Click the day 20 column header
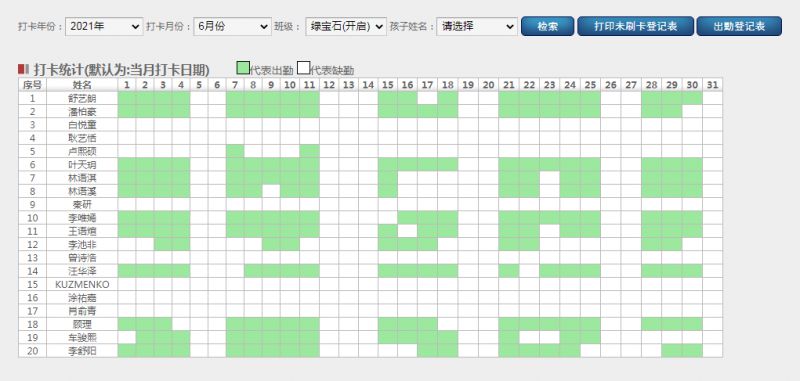The height and width of the screenshot is (381, 800). tap(488, 85)
